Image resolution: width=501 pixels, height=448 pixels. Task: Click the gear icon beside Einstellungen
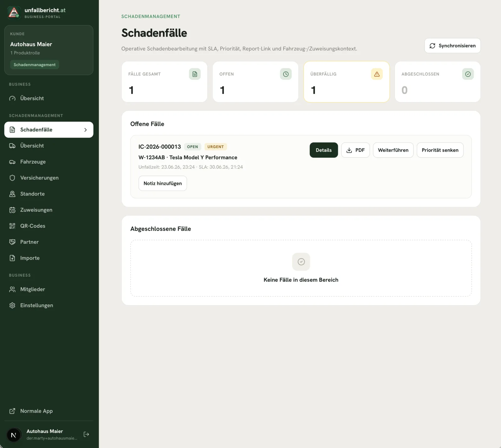[12, 305]
